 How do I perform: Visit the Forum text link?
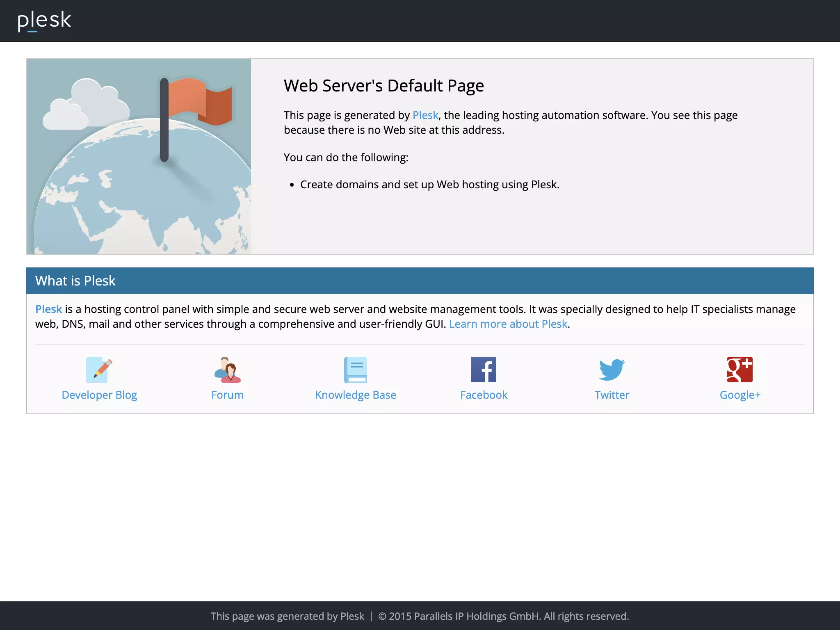pos(227,395)
